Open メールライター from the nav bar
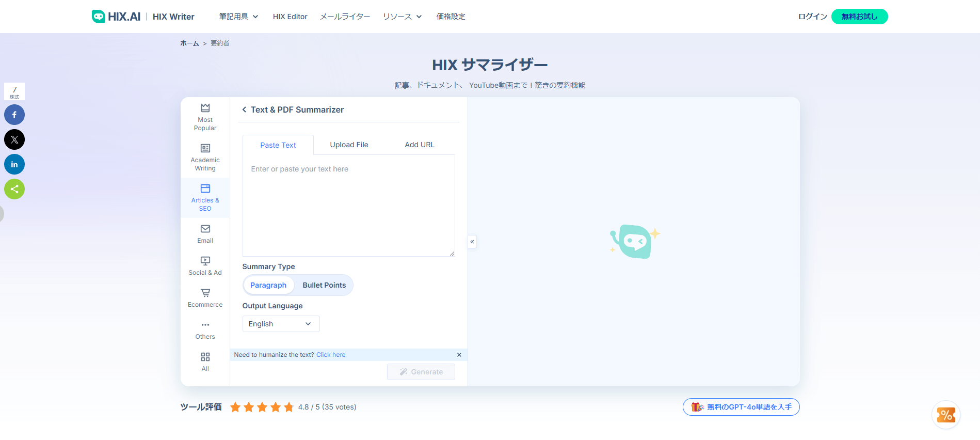 pos(345,17)
